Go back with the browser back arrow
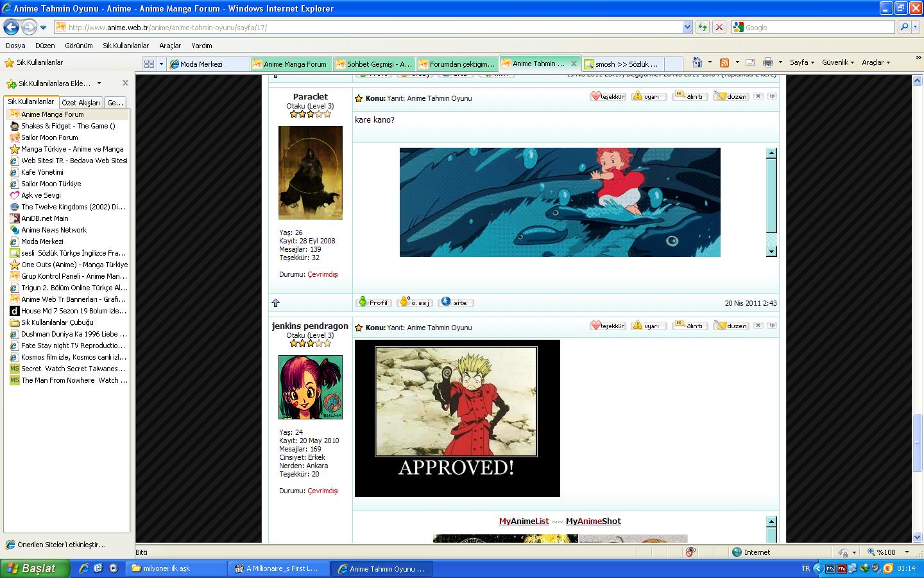The height and width of the screenshot is (578, 924). (x=11, y=27)
